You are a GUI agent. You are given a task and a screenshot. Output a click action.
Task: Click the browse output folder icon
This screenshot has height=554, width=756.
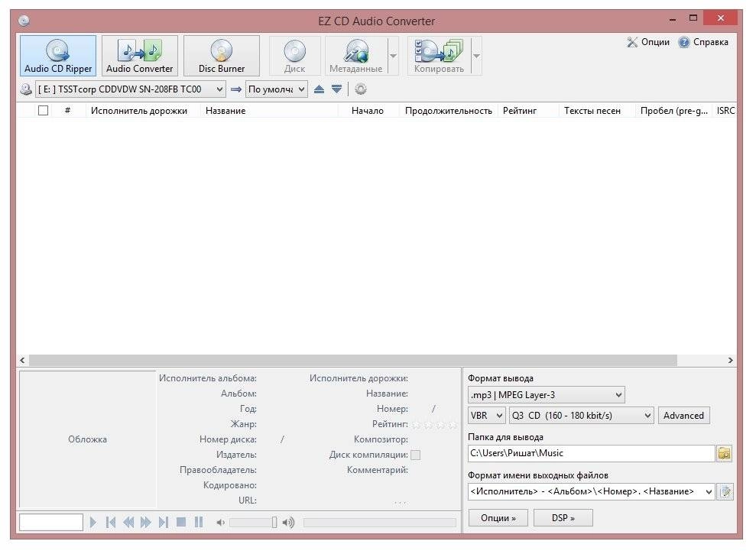click(724, 453)
